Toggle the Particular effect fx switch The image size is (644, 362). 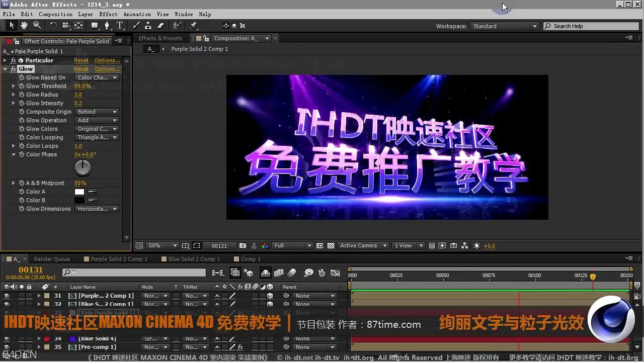click(x=14, y=60)
